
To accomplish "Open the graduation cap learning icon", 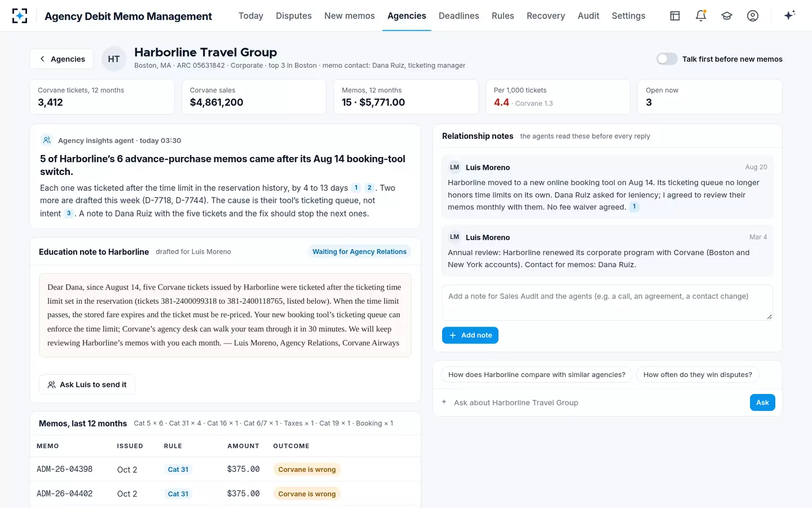I will click(727, 16).
